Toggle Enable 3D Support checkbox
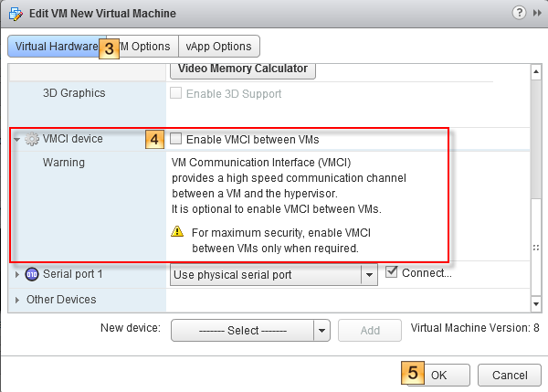Image resolution: width=548 pixels, height=392 pixels. click(175, 93)
